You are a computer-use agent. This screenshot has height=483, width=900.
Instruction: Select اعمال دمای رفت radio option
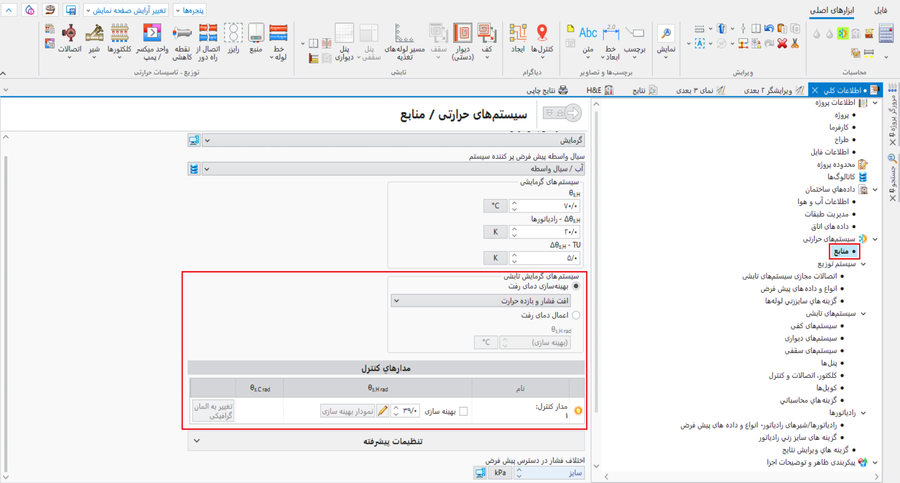click(x=575, y=315)
